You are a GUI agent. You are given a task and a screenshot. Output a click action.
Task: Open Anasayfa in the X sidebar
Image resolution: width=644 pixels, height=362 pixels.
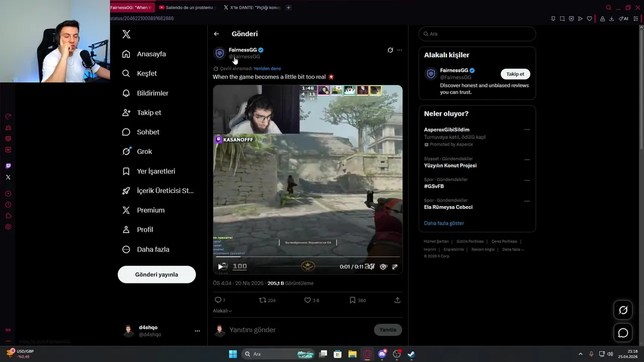(144, 54)
